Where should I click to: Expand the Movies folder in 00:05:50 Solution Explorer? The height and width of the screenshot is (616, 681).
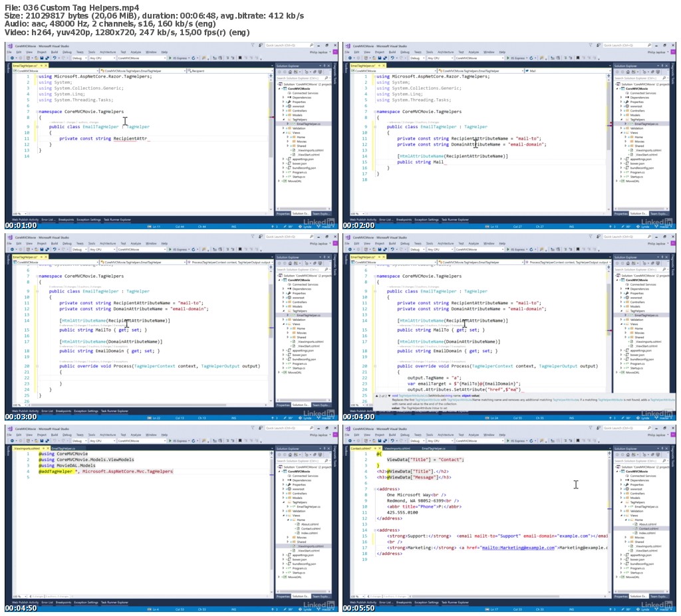click(625, 538)
